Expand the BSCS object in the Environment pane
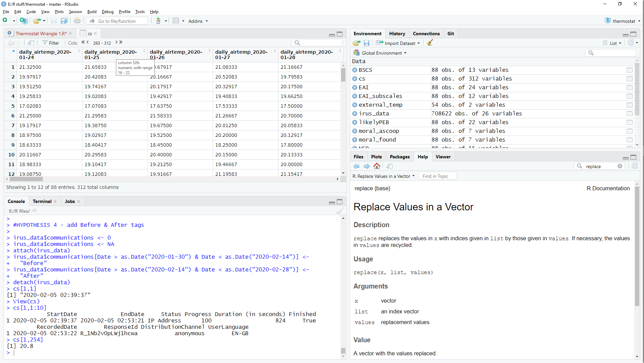This screenshot has height=363, width=644. coord(355,70)
